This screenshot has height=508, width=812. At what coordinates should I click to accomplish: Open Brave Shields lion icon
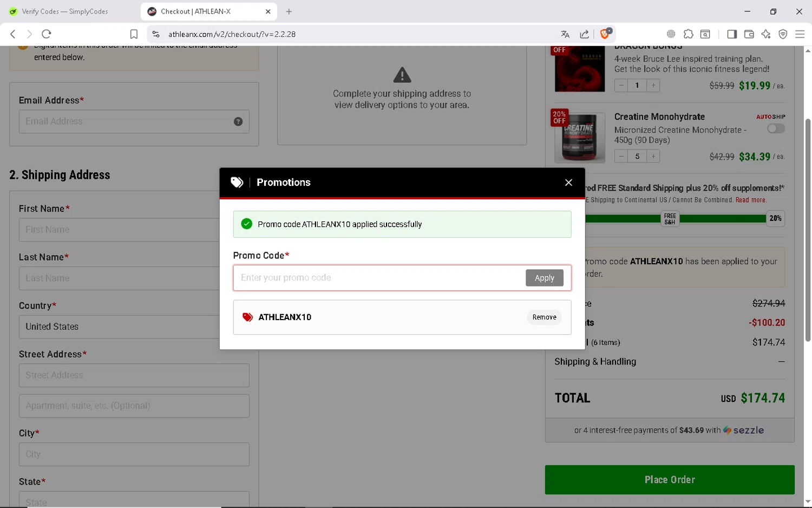[606, 34]
